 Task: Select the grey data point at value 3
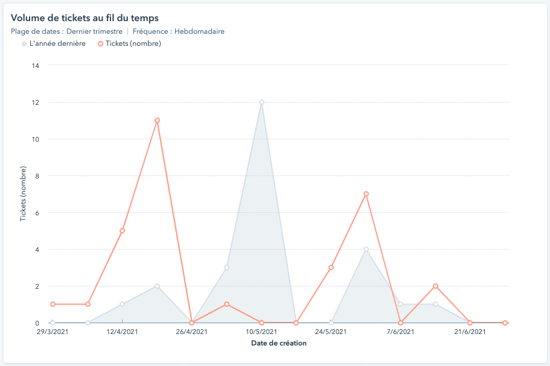[227, 267]
